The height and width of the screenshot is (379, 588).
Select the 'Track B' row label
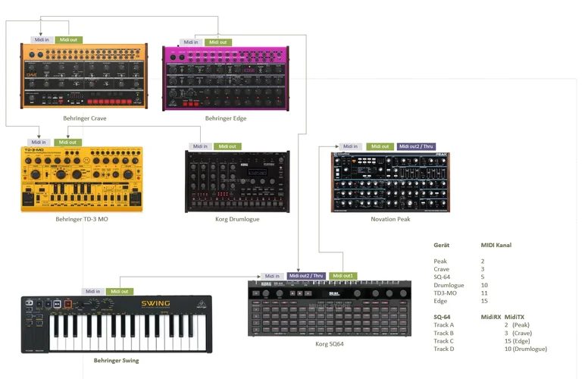444,334
